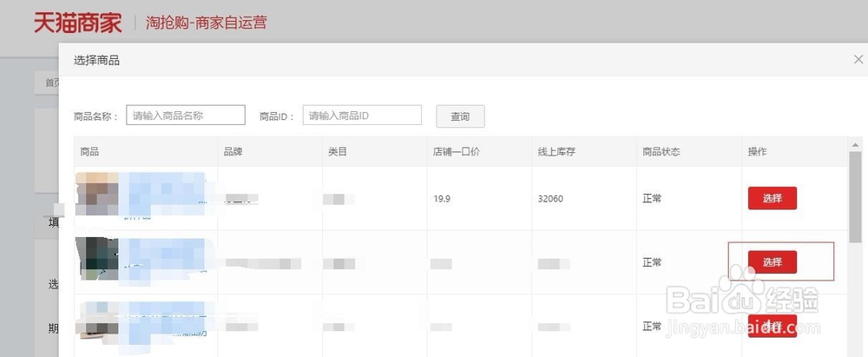Open the second product's thumbnail image
The width and height of the screenshot is (868, 357).
click(97, 258)
